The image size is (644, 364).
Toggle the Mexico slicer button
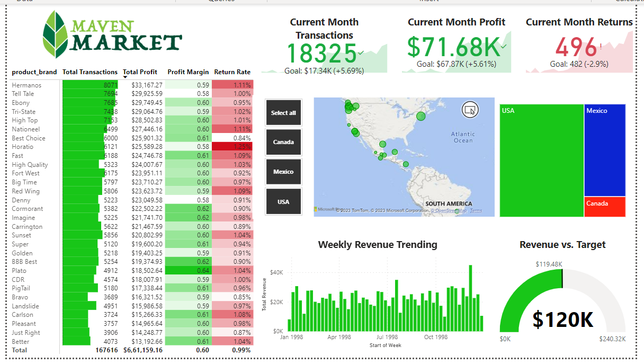click(283, 171)
